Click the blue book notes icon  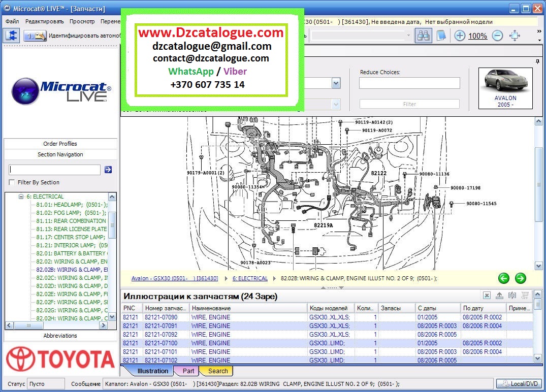441,36
